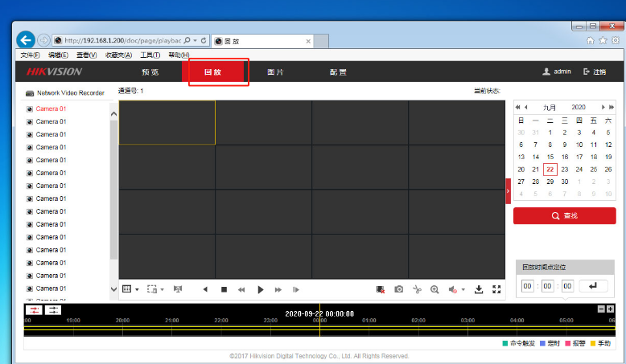Screen dimensions: 626x364
Task: Click the download recordings icon
Action: [x=479, y=289]
